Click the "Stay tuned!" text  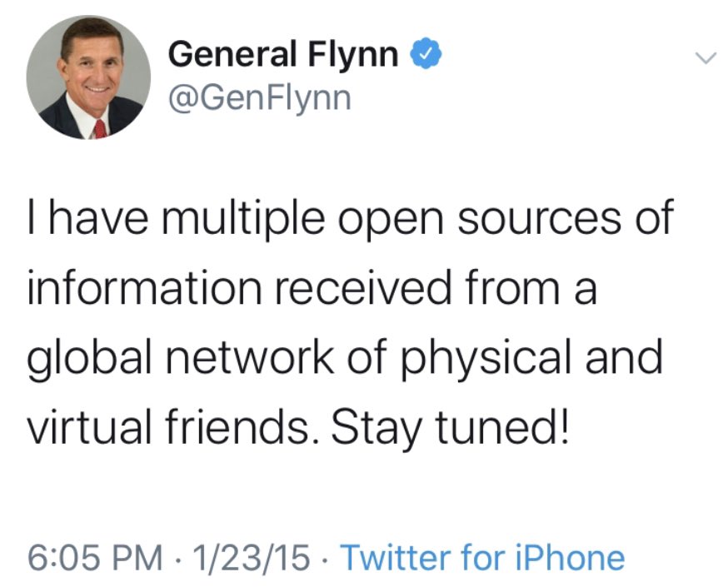coord(449,428)
